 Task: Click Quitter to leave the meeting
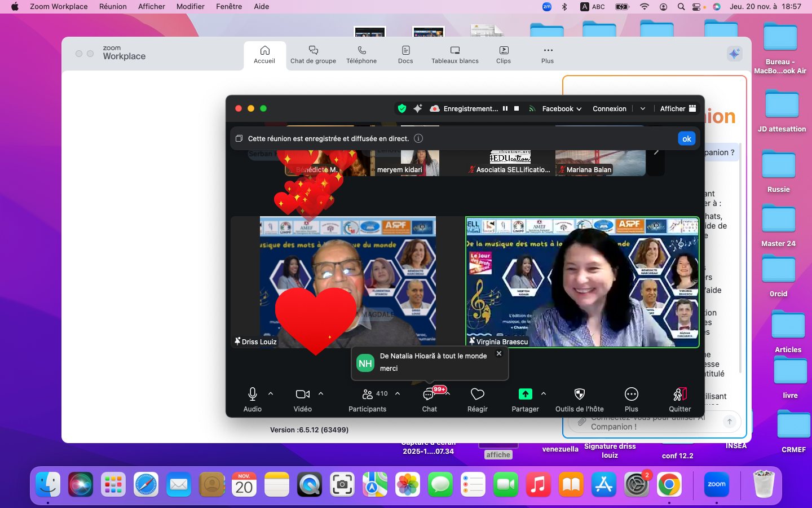679,395
